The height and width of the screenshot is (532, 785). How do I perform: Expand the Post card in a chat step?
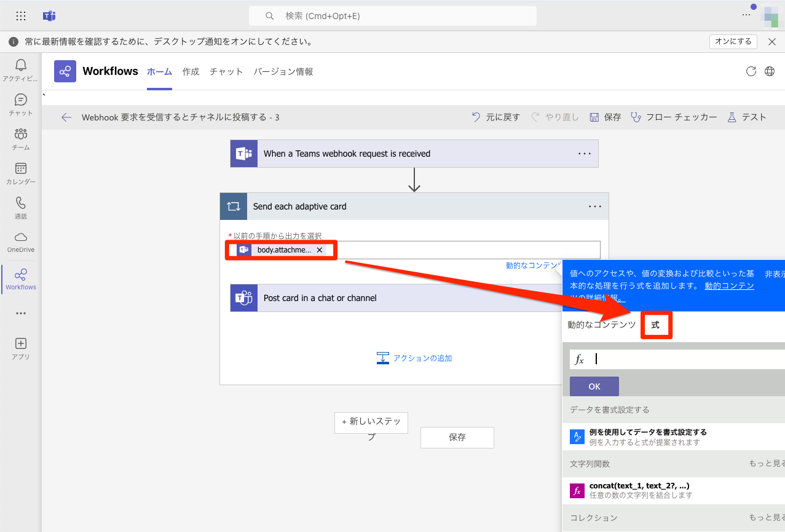(396, 298)
